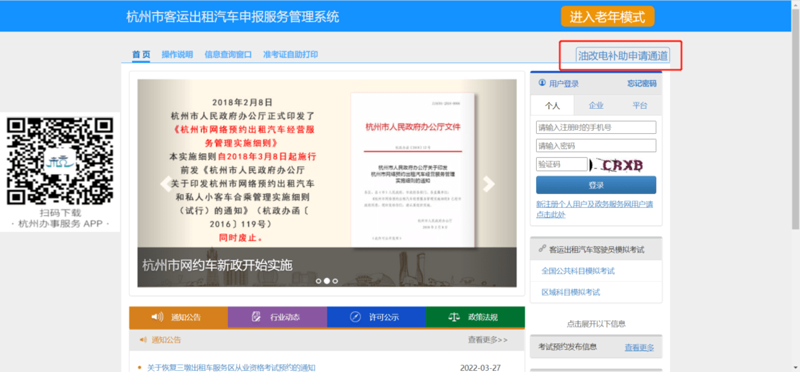
Task: Click the small speaker icon in 通知公告 header
Action: pos(143,340)
